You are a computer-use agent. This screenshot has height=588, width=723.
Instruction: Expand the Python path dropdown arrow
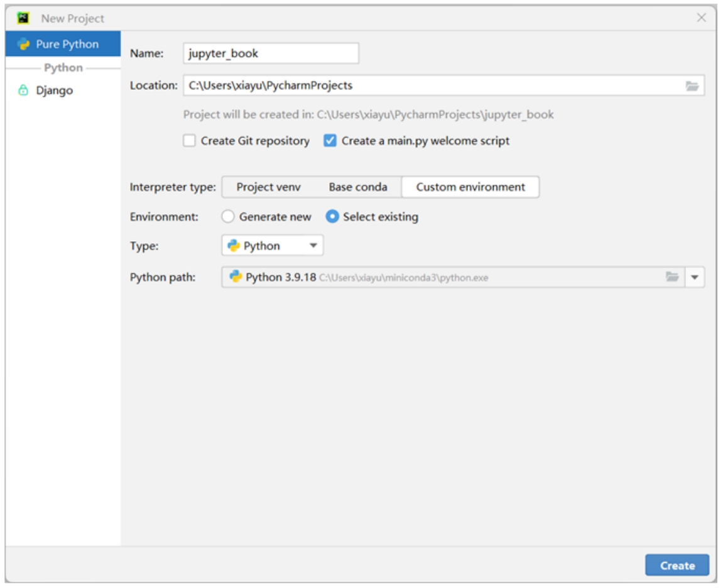tap(694, 277)
